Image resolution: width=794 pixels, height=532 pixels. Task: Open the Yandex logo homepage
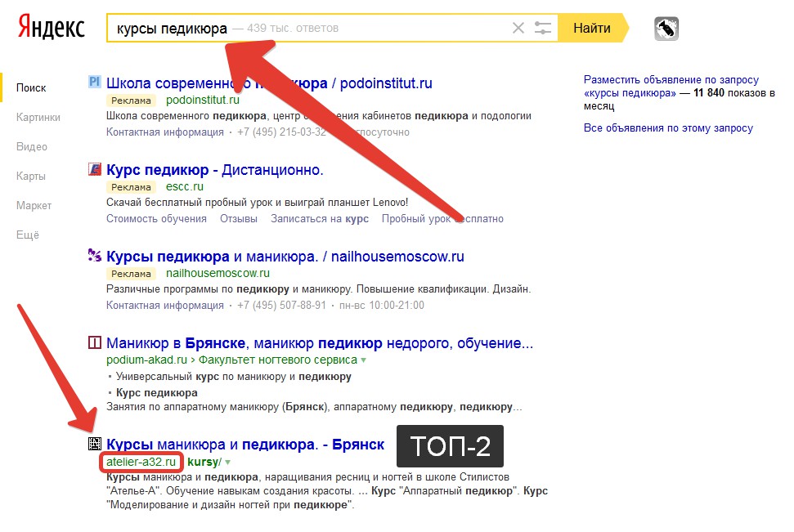click(52, 27)
